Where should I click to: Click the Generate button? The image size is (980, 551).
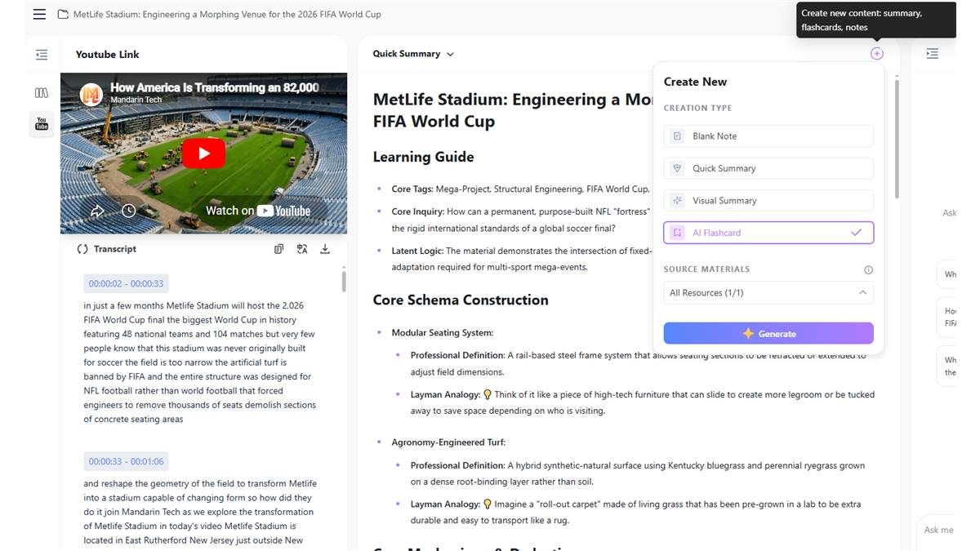pyautogui.click(x=768, y=333)
